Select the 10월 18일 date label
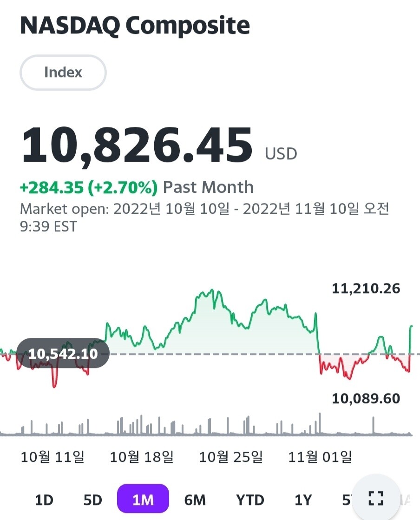Image resolution: width=420 pixels, height=520 pixels. [142, 457]
